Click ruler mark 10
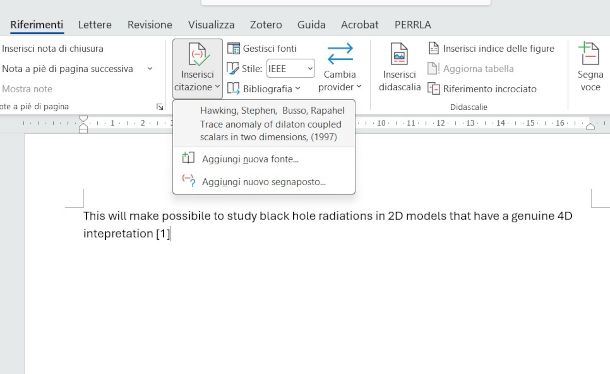Screen dimensions: 610x374 [x=381, y=123]
